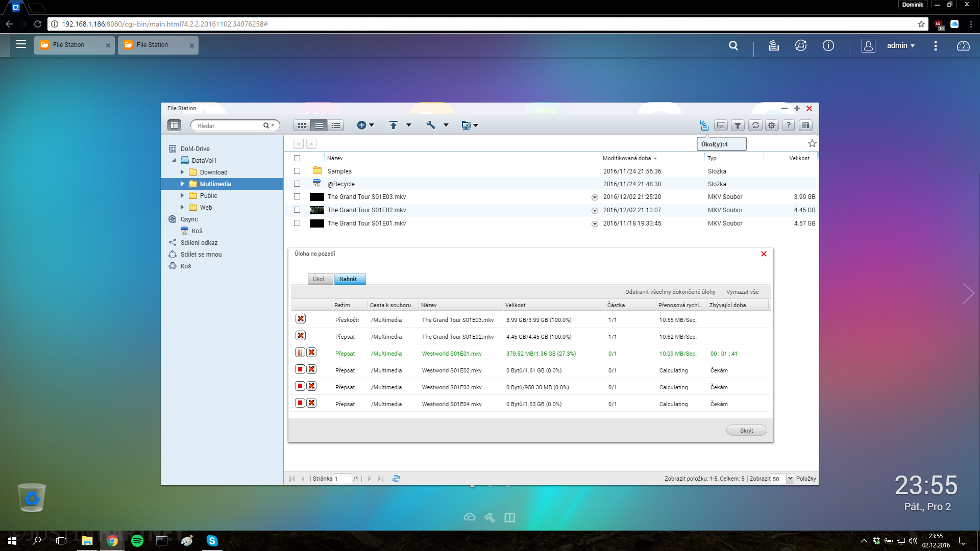Screen dimensions: 980x551
Task: Cancel the Westworld S01E04.mkv upload task
Action: [x=311, y=403]
